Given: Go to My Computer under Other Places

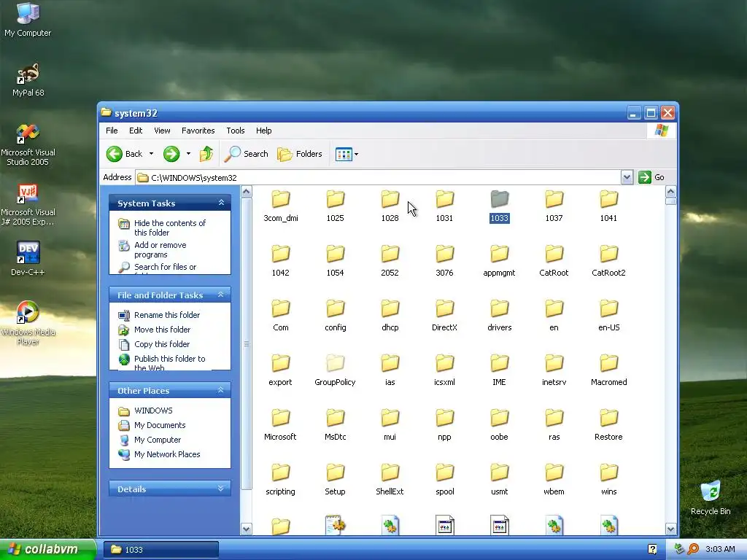Looking at the screenshot, I should pyautogui.click(x=150, y=440).
